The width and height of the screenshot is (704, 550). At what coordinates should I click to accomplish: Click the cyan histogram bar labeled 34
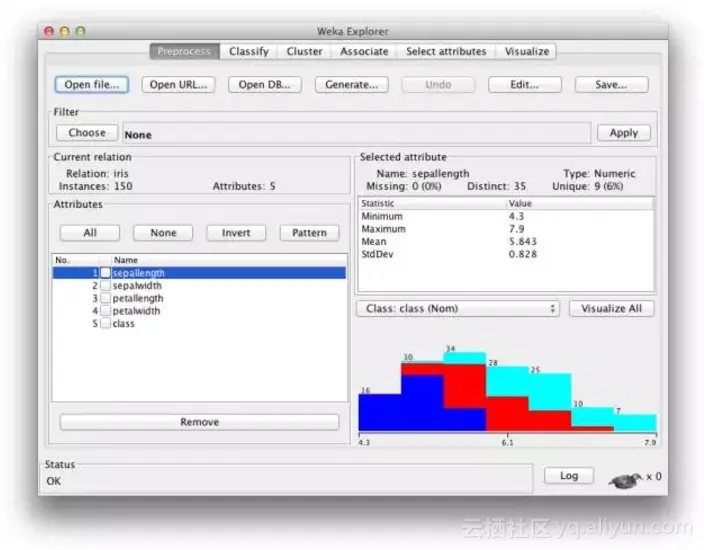[x=465, y=358]
